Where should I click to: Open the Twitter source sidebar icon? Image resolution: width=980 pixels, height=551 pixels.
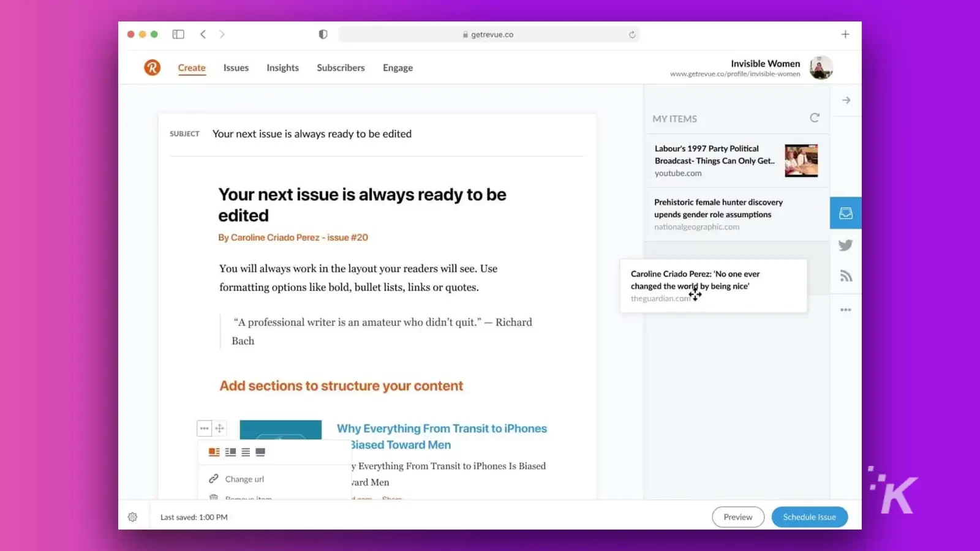(x=846, y=246)
